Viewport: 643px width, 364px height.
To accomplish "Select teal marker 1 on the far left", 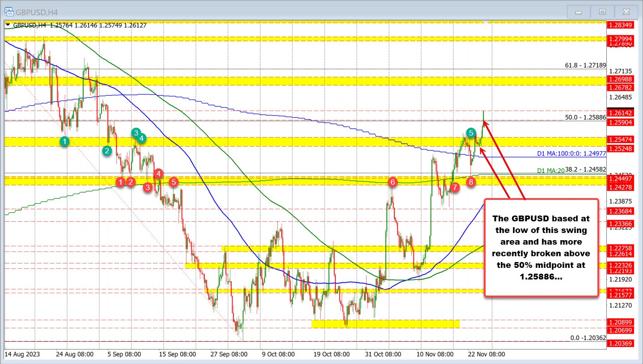I will point(64,141).
